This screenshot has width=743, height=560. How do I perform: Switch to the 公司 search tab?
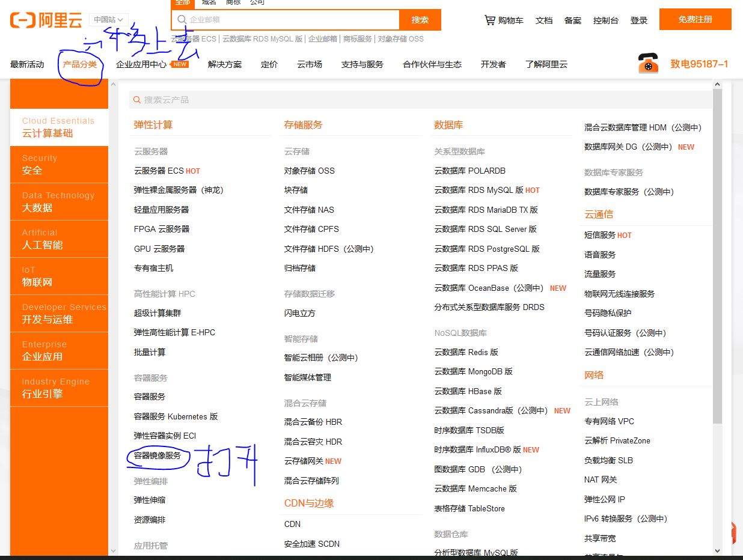tap(257, 3)
